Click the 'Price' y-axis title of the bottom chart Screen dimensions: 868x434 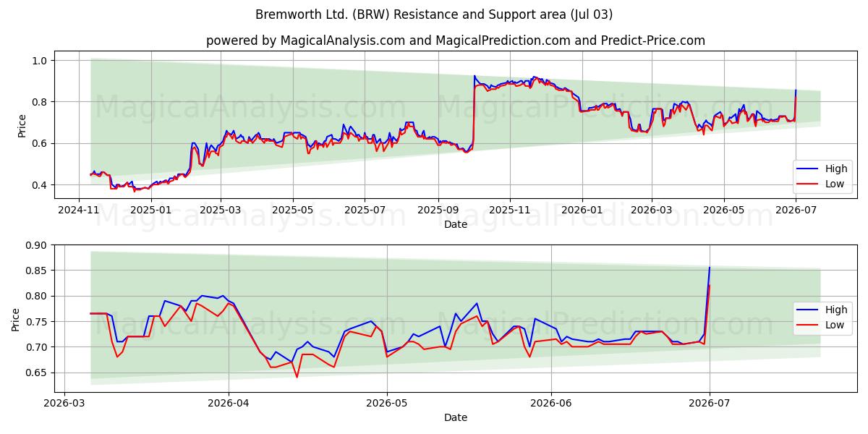16,320
